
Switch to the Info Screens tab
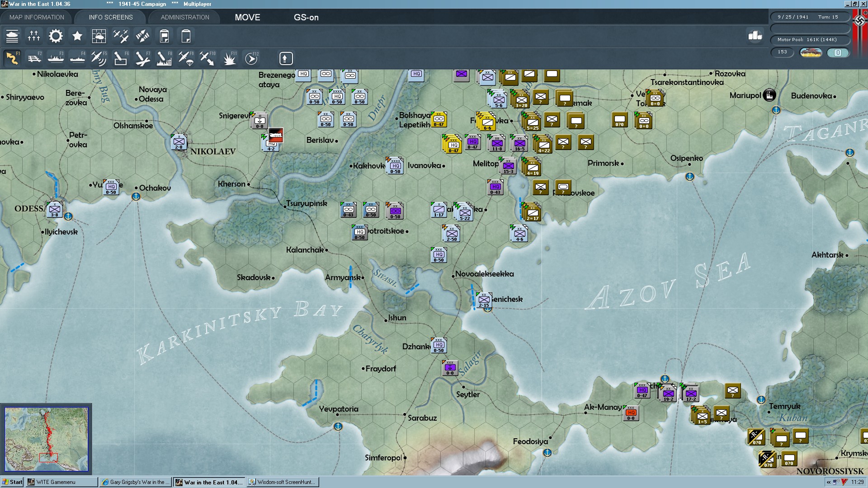(x=111, y=17)
